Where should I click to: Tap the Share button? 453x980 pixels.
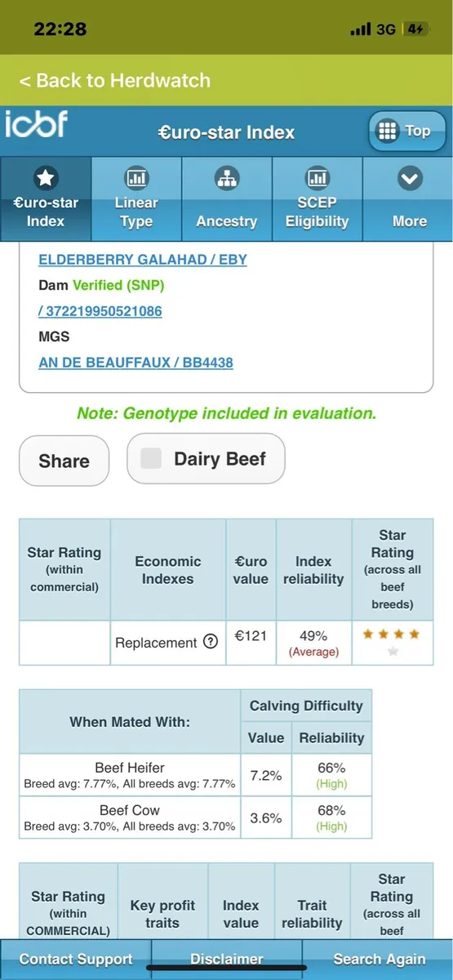coord(64,461)
